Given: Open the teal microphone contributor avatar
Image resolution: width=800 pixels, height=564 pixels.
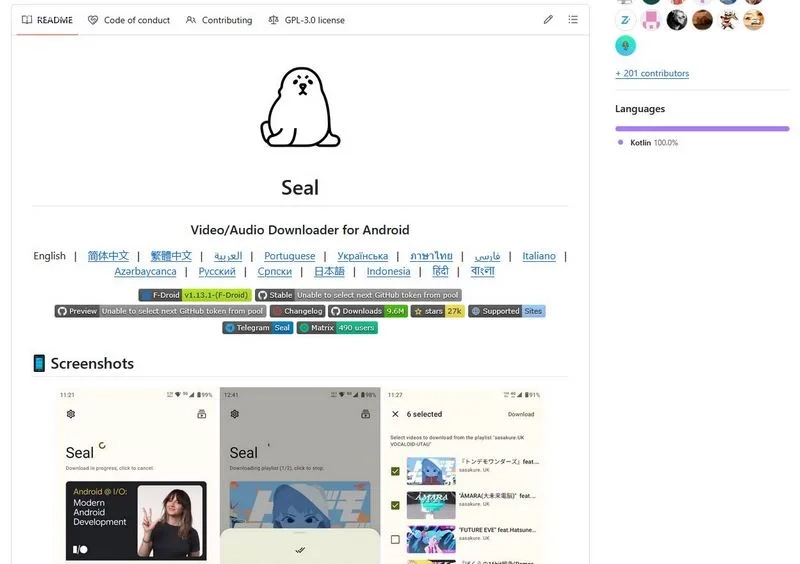Looking at the screenshot, I should [x=626, y=46].
